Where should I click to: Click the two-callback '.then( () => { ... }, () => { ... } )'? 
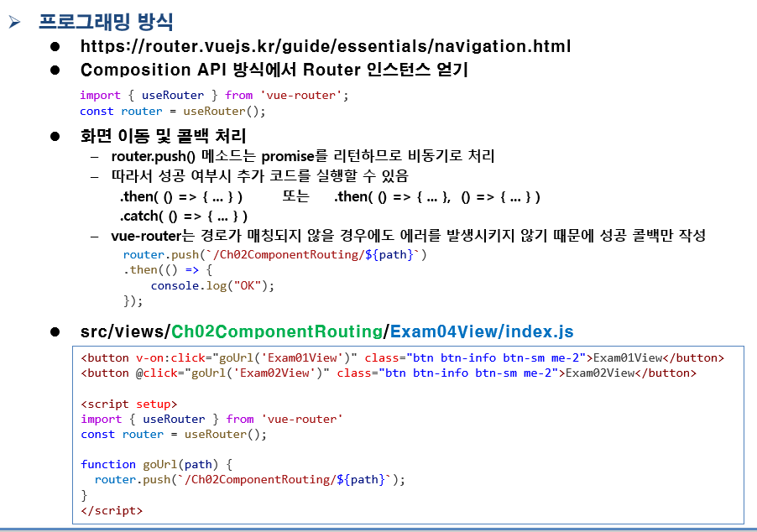pyautogui.click(x=437, y=197)
